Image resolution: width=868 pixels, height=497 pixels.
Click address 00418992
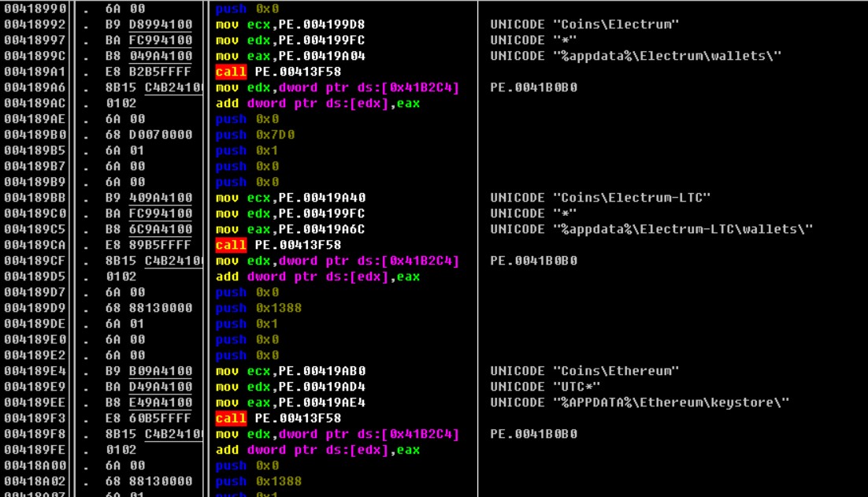coord(35,24)
